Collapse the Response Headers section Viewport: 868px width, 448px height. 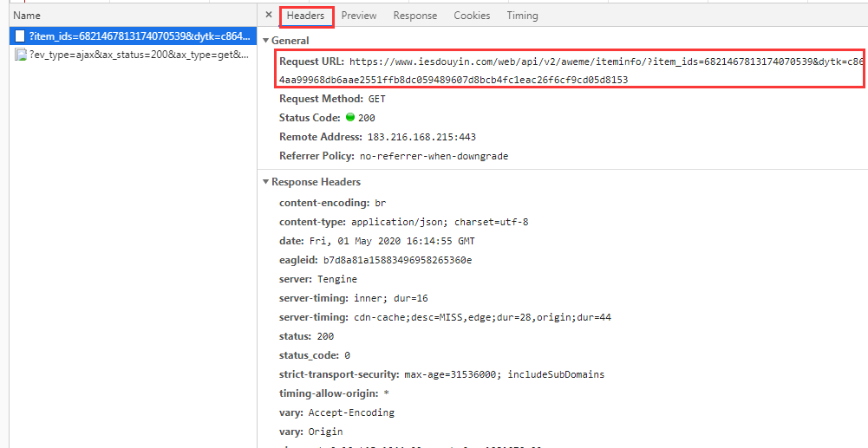point(266,182)
